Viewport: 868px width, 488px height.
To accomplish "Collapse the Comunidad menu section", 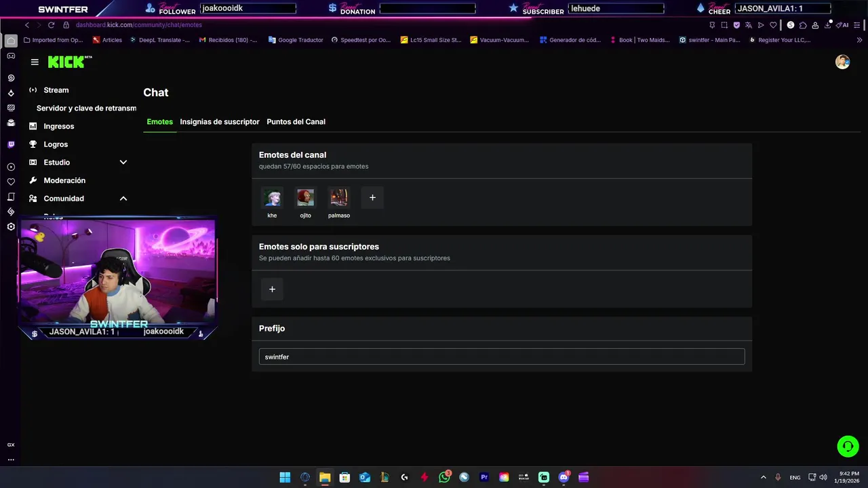I will (x=123, y=199).
